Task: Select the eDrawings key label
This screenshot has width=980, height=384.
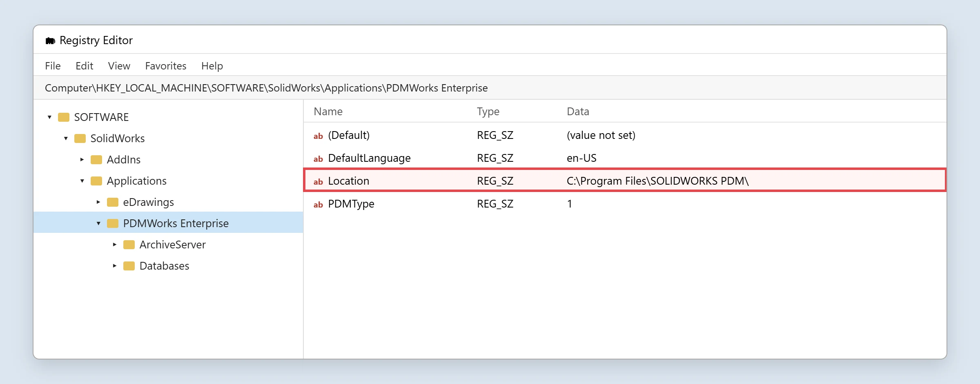Action: click(149, 202)
